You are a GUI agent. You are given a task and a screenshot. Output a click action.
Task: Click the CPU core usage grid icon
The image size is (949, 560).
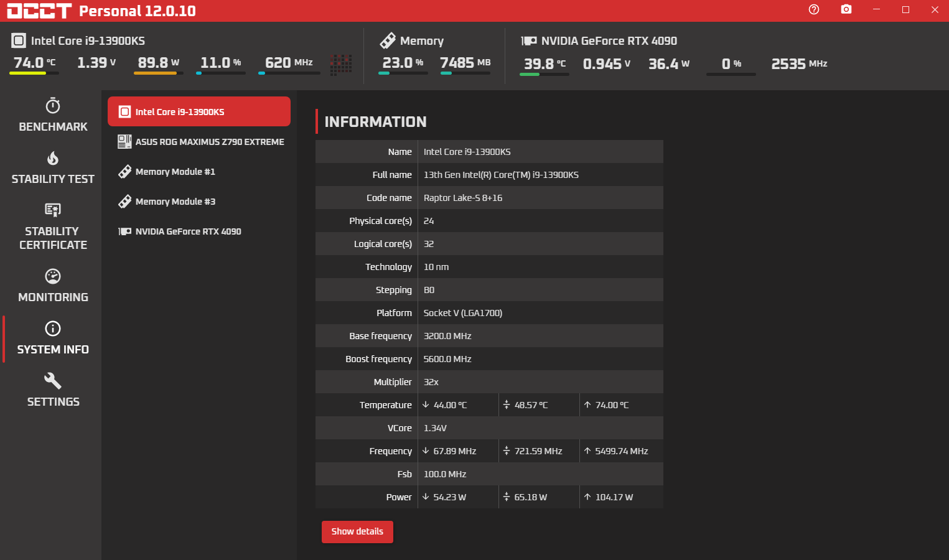(x=341, y=64)
